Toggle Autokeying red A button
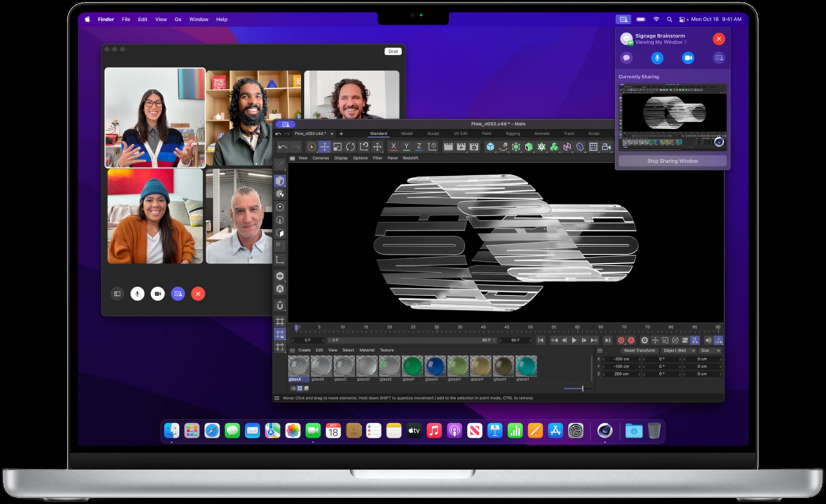 [x=631, y=340]
